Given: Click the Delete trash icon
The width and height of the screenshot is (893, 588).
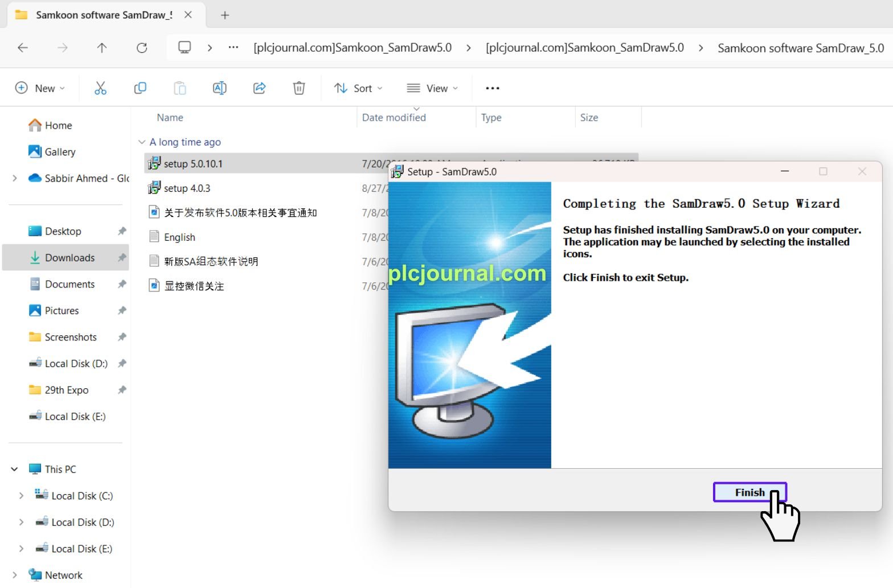Looking at the screenshot, I should (299, 88).
